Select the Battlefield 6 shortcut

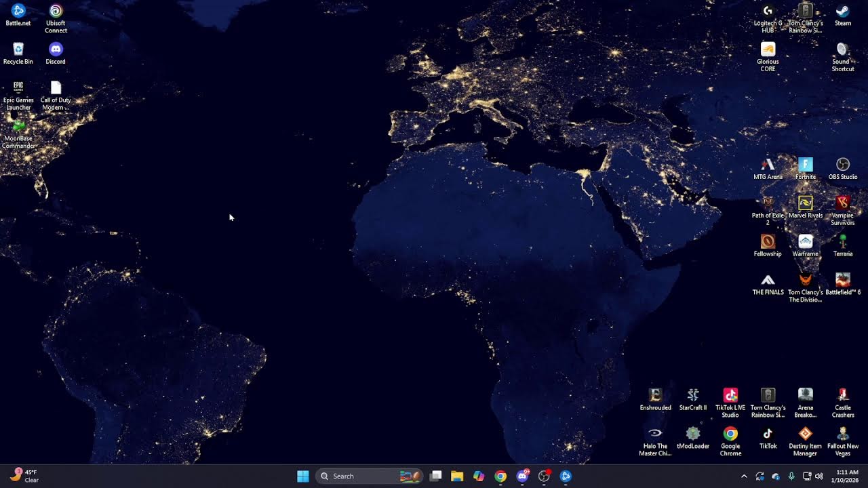pyautogui.click(x=843, y=285)
